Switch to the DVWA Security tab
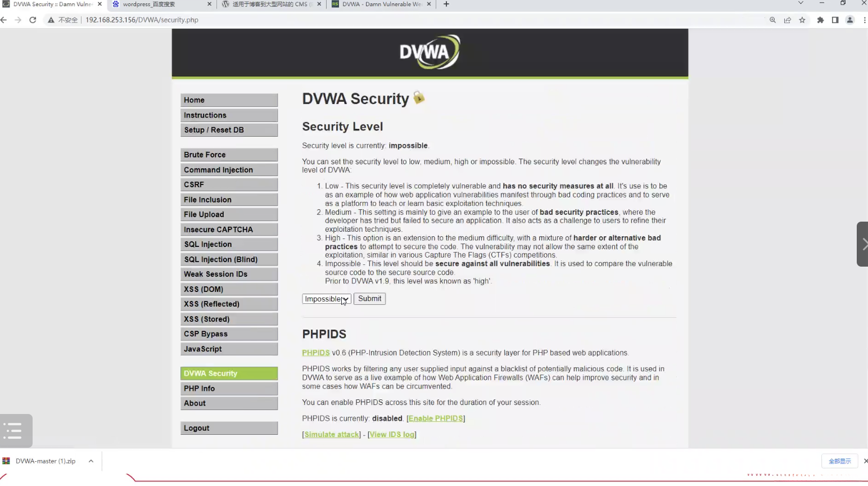The width and height of the screenshot is (868, 486). pyautogui.click(x=52, y=4)
